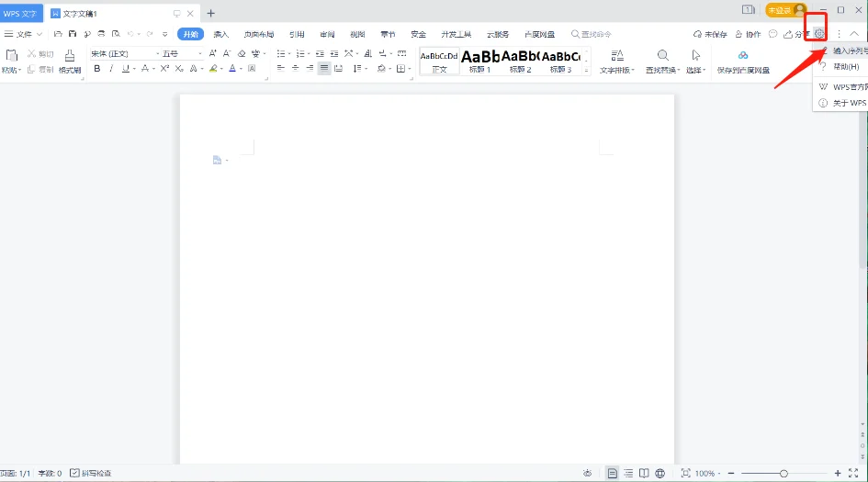Click the Bold formatting icon
This screenshot has width=868, height=482.
97,69
